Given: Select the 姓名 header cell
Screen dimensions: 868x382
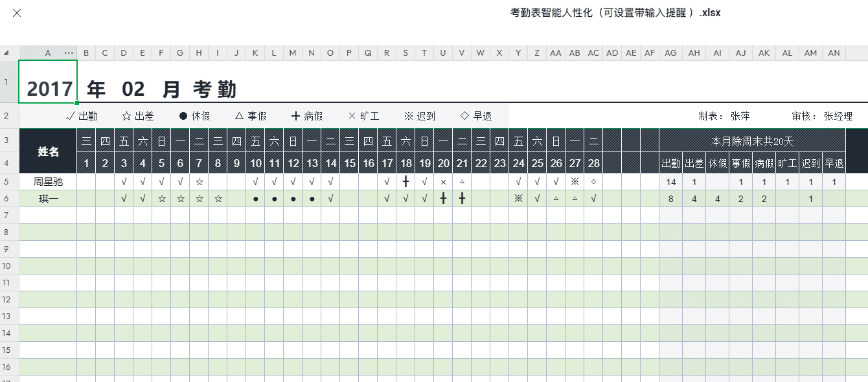Looking at the screenshot, I should 49,151.
